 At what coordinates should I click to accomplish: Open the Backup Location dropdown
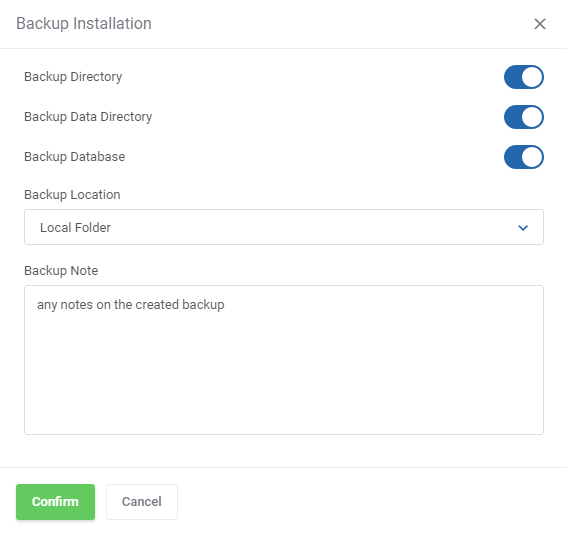point(284,227)
